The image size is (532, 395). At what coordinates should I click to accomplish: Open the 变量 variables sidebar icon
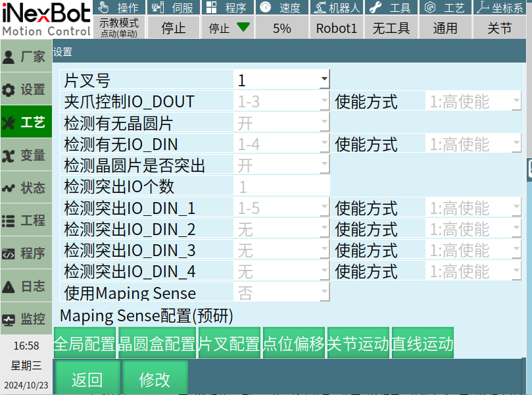pyautogui.click(x=9, y=155)
